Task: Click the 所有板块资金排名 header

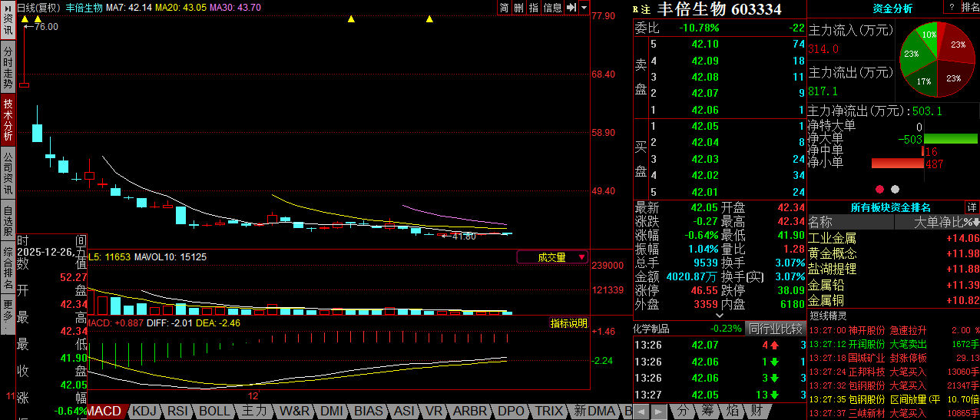Action: pyautogui.click(x=890, y=207)
